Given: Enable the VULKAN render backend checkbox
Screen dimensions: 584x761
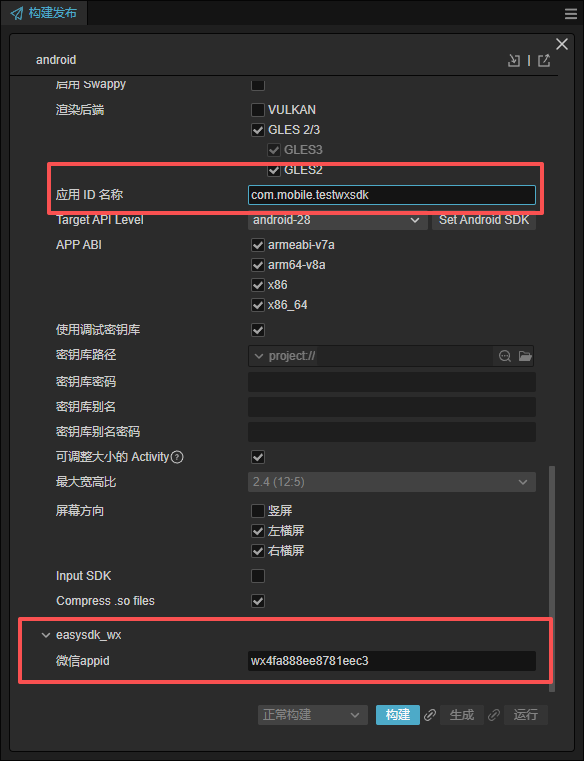Looking at the screenshot, I should 258,110.
